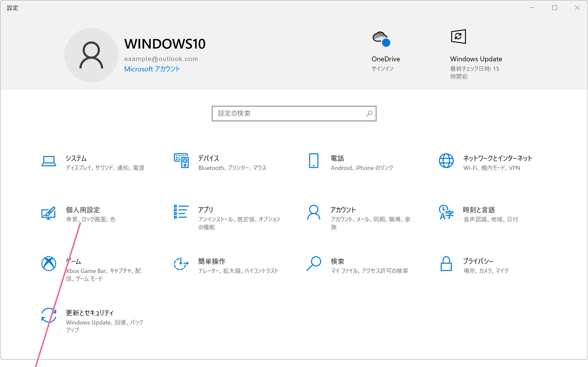Click the WINDOWS10 user name heading
This screenshot has width=588, height=367.
coord(165,44)
